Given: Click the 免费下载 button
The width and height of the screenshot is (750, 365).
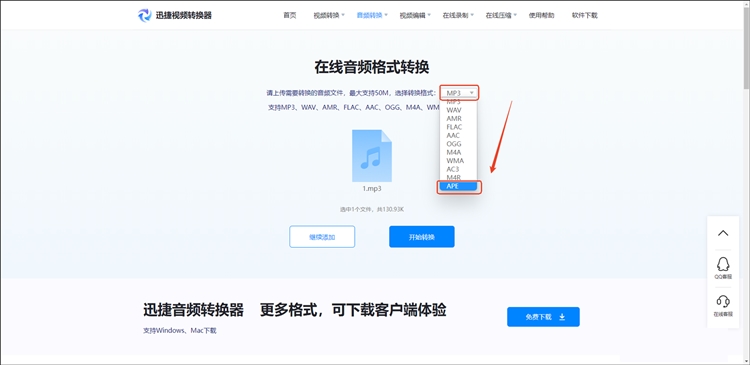Looking at the screenshot, I should tap(543, 317).
